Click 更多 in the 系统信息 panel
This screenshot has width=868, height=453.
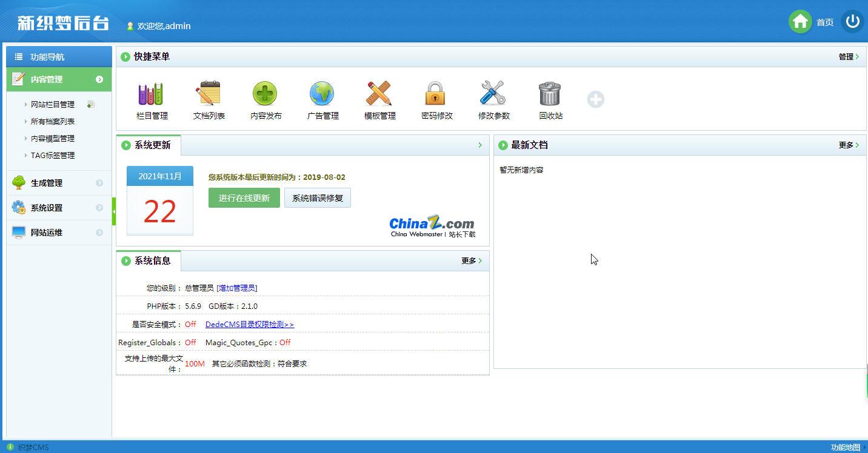472,260
